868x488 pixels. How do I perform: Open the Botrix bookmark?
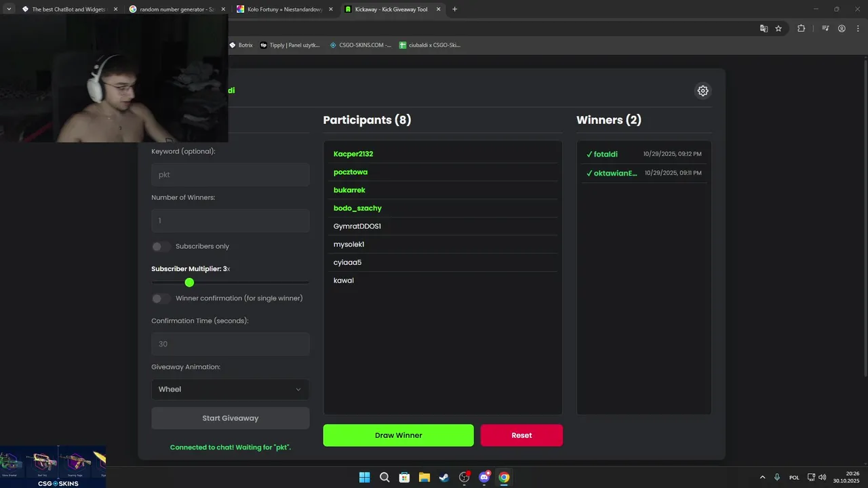coord(241,45)
